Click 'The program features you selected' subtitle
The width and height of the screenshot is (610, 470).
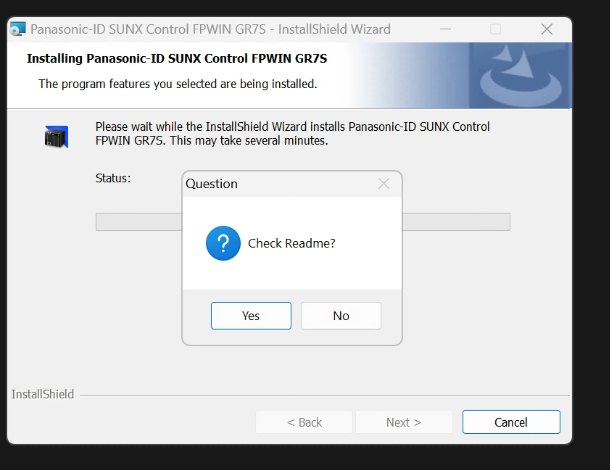[177, 84]
